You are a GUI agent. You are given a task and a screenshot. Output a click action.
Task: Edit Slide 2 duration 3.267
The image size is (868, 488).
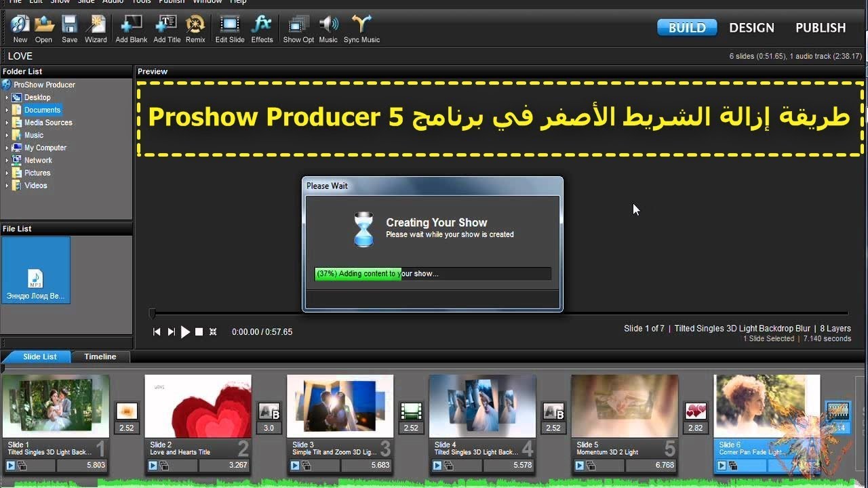click(x=224, y=466)
